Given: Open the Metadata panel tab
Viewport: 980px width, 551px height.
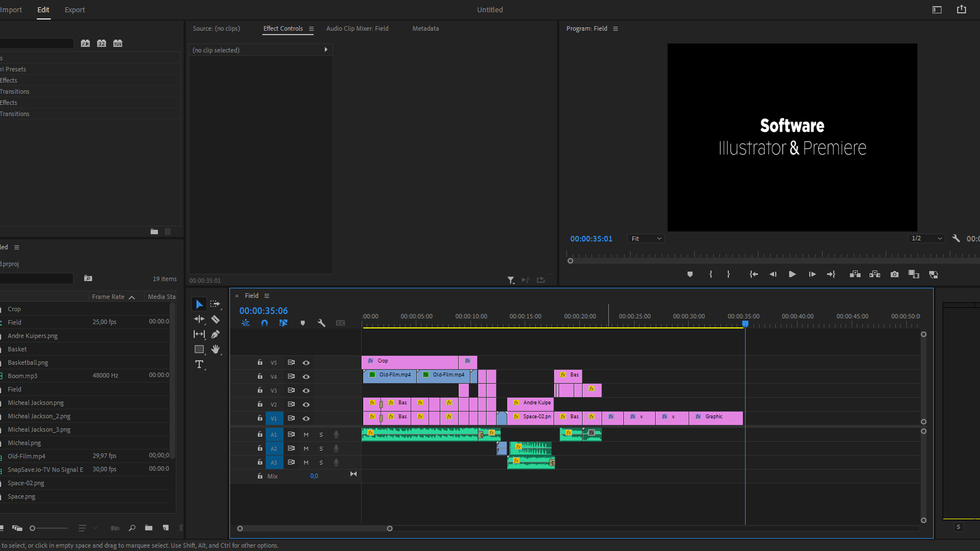Looking at the screenshot, I should (x=425, y=28).
